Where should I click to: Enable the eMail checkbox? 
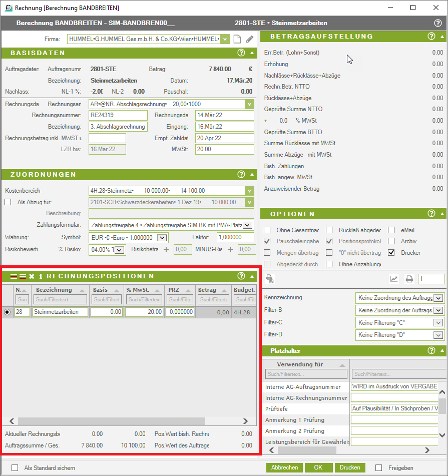[391, 230]
